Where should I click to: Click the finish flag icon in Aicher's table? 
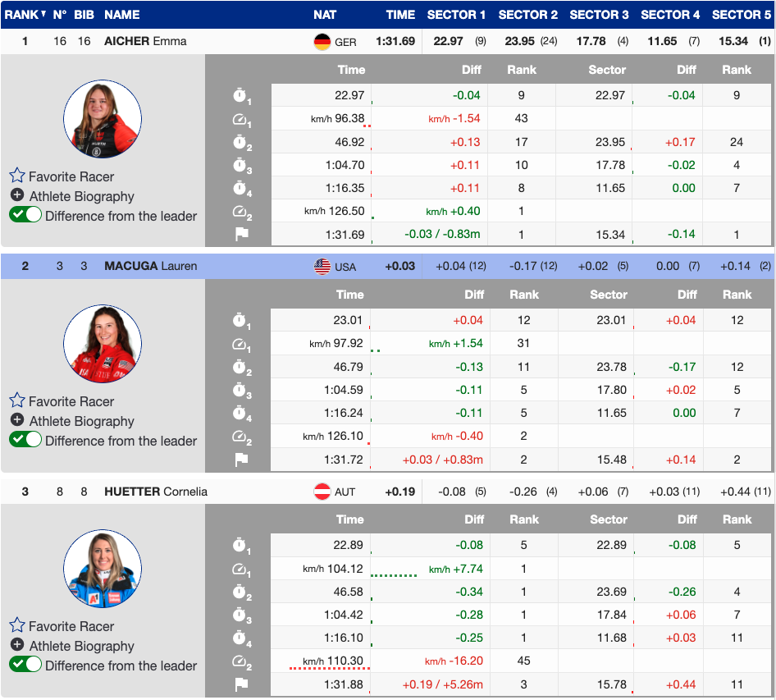pos(241,235)
